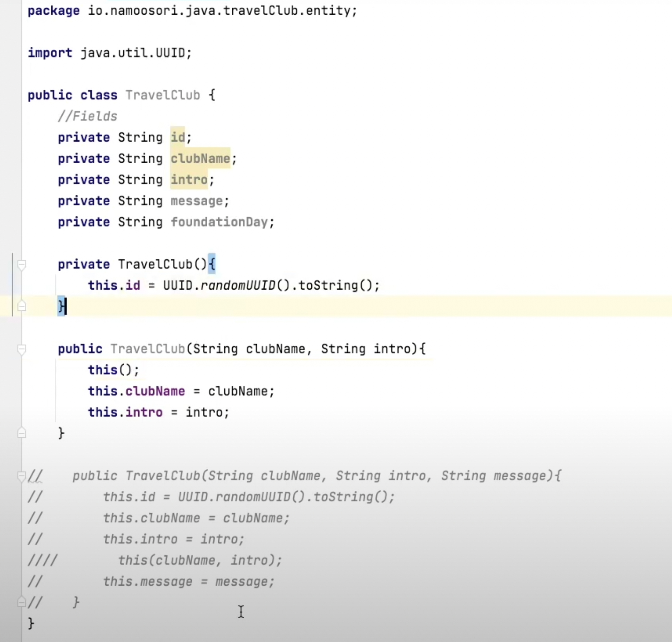Click the package declaration io.namoosori.java.travelClub.entity
672x642 pixels.
point(222,11)
